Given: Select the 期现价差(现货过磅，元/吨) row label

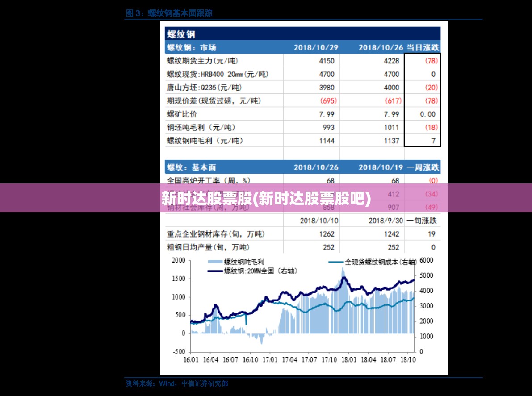Looking at the screenshot, I should pos(214,101).
